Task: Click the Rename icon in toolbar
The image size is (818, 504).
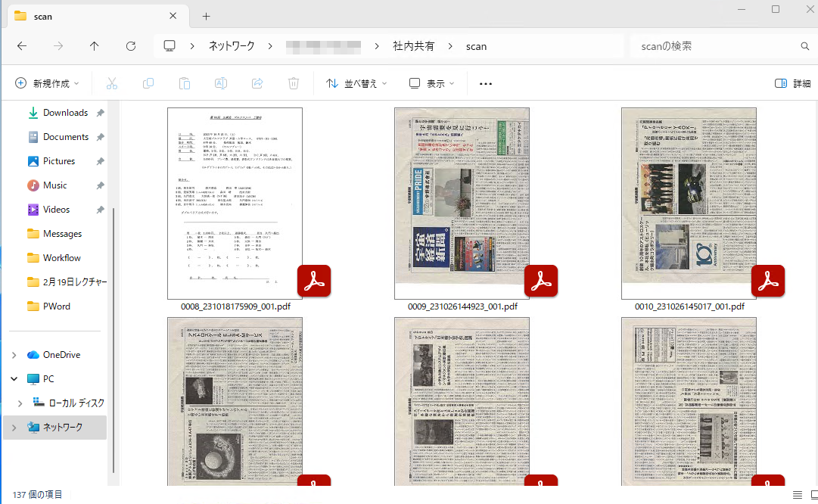Action: pyautogui.click(x=221, y=83)
